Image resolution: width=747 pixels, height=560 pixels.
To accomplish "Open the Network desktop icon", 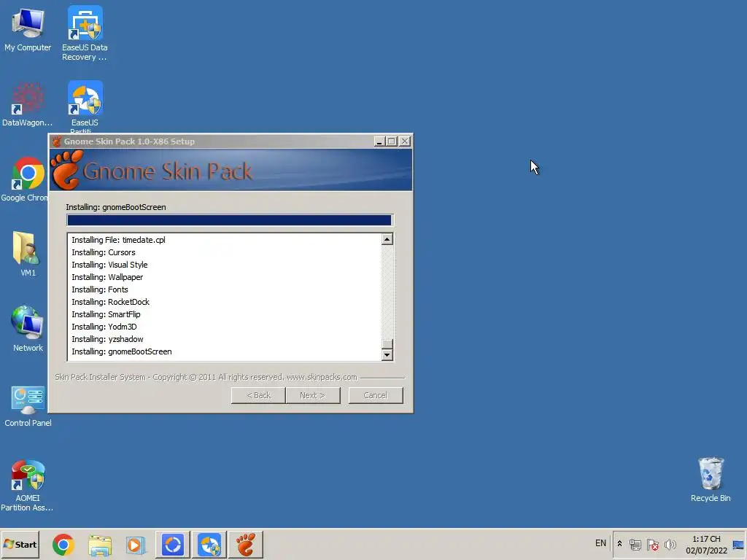I will 28,329.
